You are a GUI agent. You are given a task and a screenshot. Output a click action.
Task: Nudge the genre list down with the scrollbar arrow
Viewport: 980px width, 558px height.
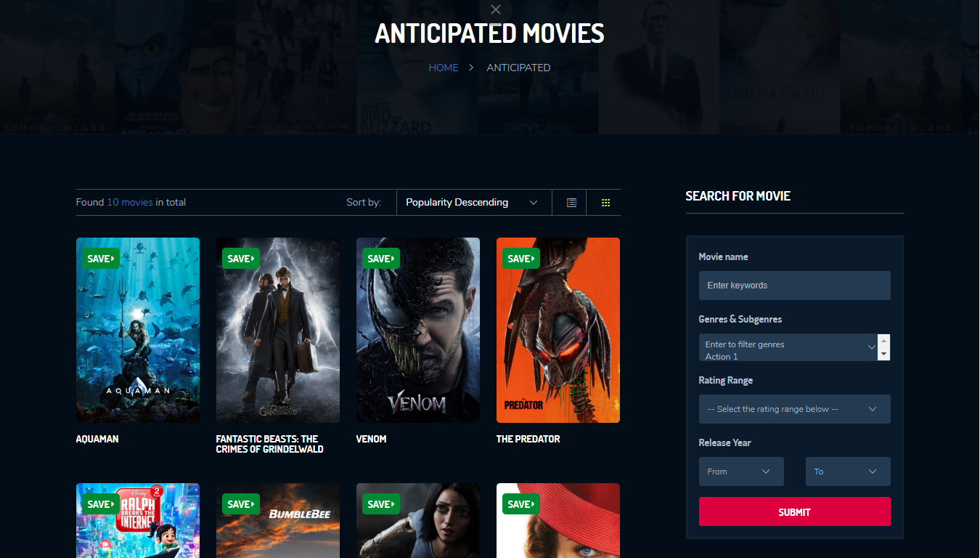pos(883,354)
